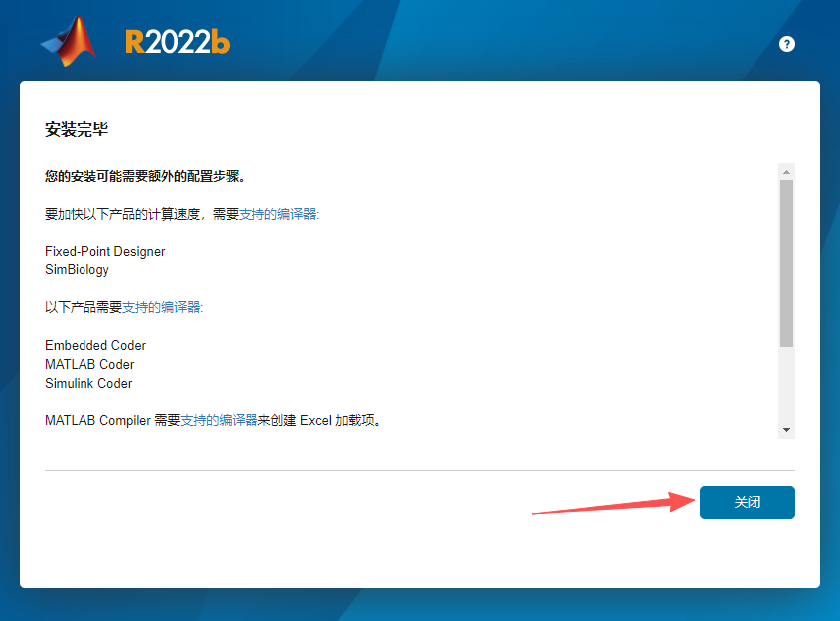This screenshot has height=621, width=840.
Task: Select the SimBiology product name
Action: (x=77, y=269)
